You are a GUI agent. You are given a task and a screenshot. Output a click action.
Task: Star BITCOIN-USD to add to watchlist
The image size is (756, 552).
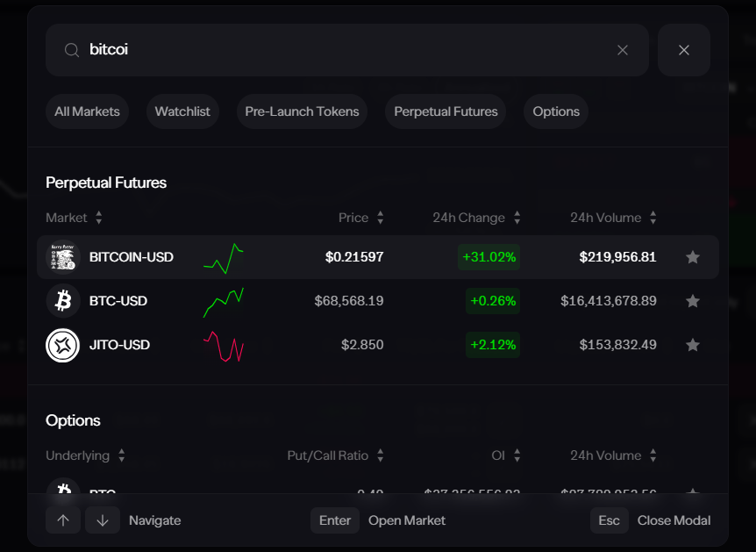693,257
